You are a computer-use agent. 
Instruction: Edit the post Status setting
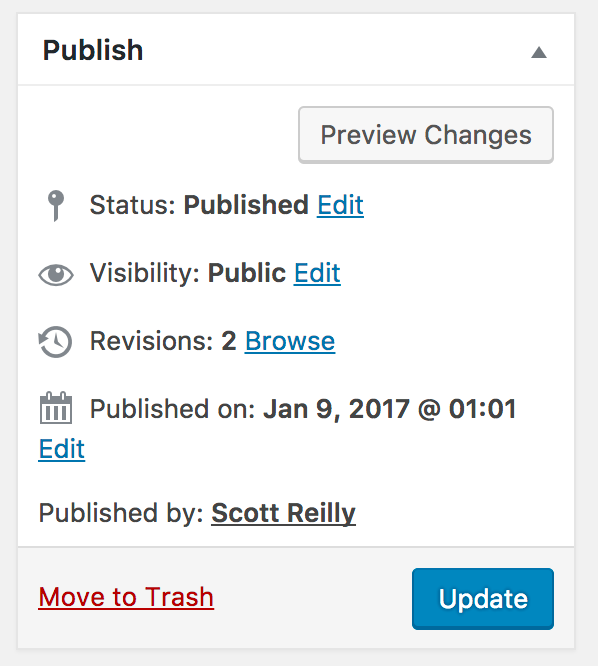(340, 205)
